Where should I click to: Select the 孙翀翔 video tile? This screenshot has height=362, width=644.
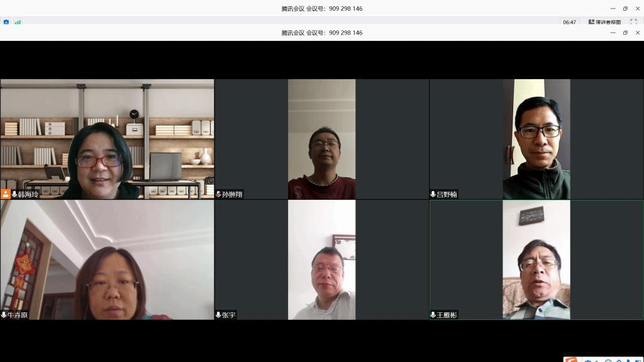[x=321, y=138]
